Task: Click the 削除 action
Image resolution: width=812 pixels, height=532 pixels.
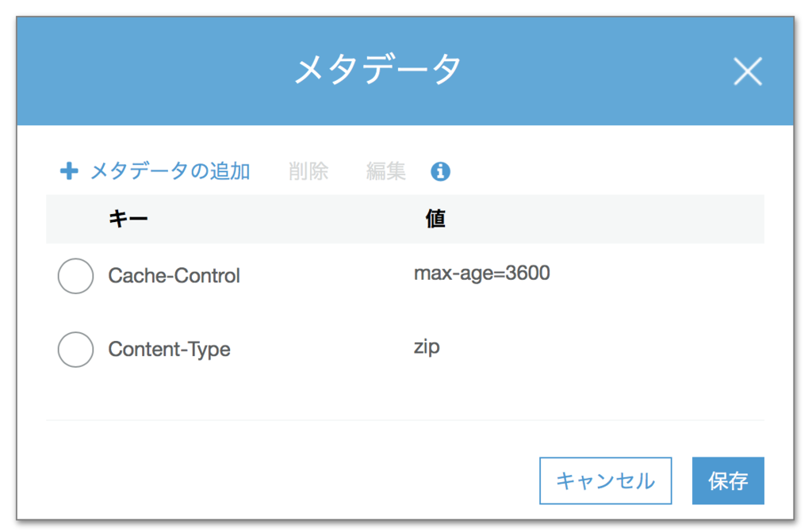Action: 308,171
